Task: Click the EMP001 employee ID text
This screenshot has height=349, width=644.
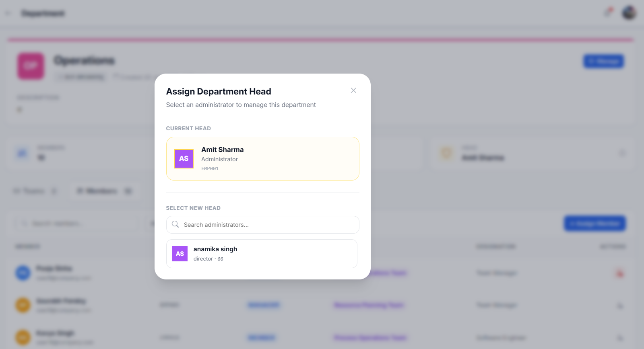Action: pos(210,168)
